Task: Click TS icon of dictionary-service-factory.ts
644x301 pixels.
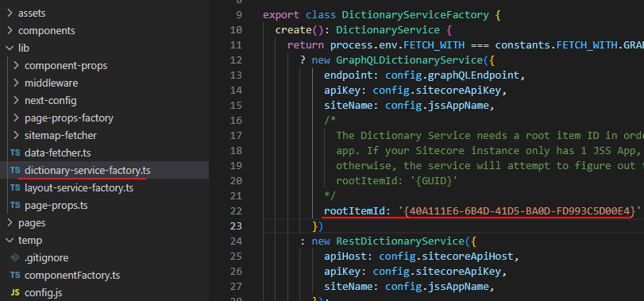Action: [15, 171]
